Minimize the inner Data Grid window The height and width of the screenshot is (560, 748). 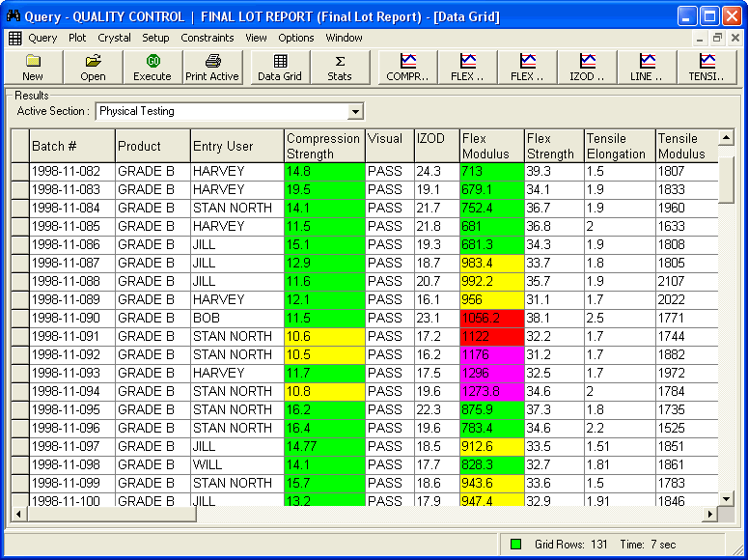[x=700, y=38]
